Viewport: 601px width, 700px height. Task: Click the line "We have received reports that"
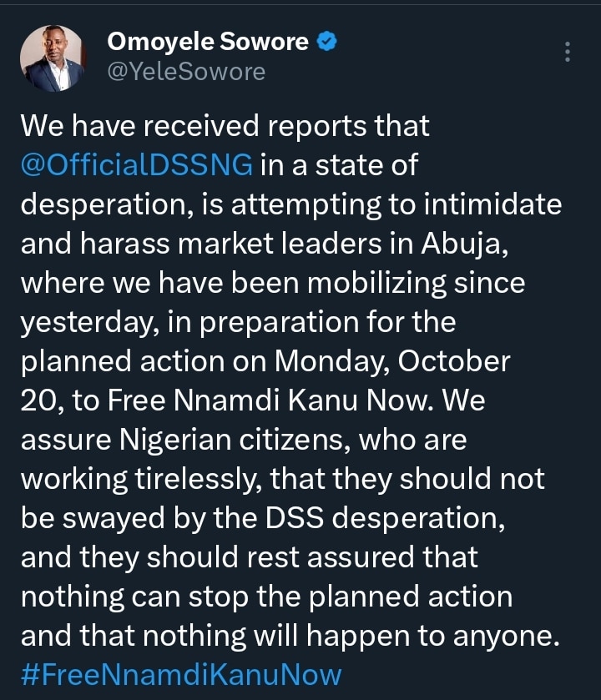[225, 126]
